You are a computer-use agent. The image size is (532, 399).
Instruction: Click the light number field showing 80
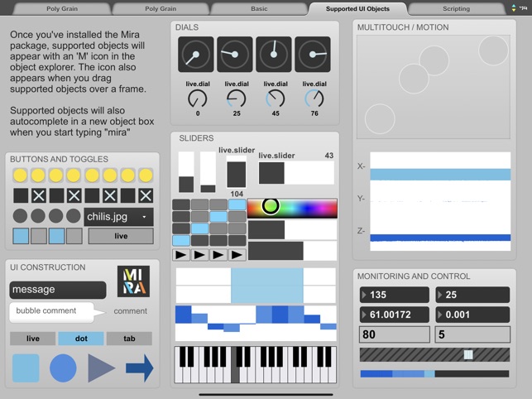point(395,334)
